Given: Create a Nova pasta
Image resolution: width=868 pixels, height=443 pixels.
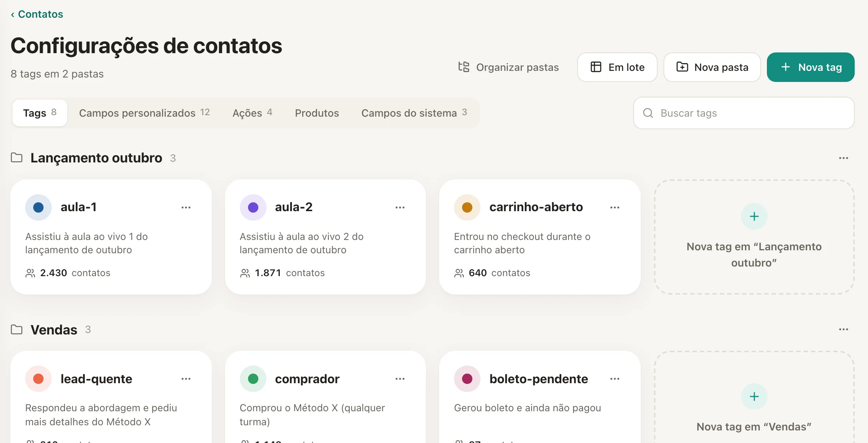Looking at the screenshot, I should tap(712, 67).
